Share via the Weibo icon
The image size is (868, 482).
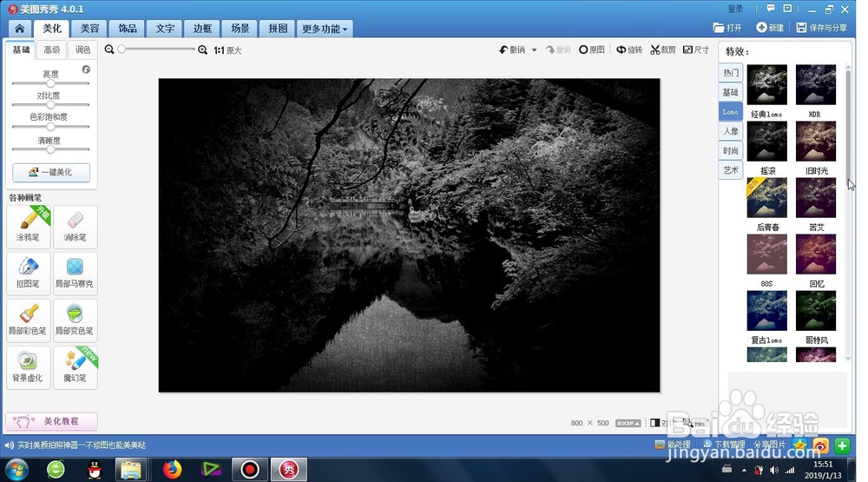pos(821,446)
